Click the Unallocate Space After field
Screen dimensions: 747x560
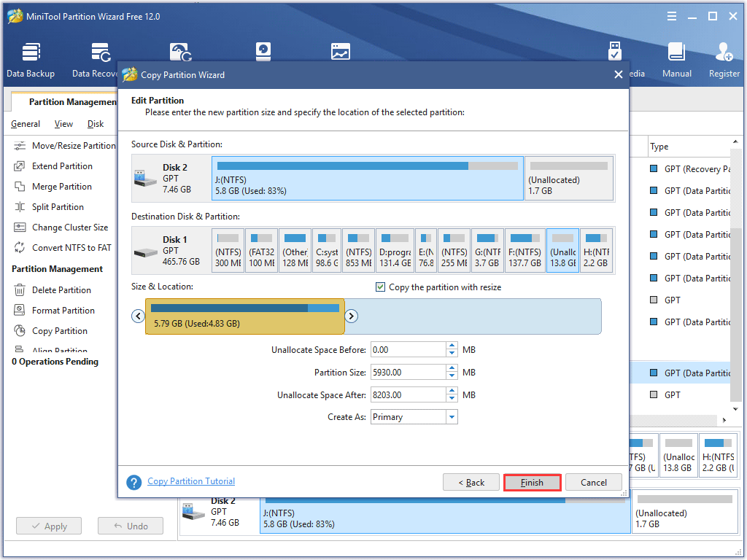click(409, 394)
